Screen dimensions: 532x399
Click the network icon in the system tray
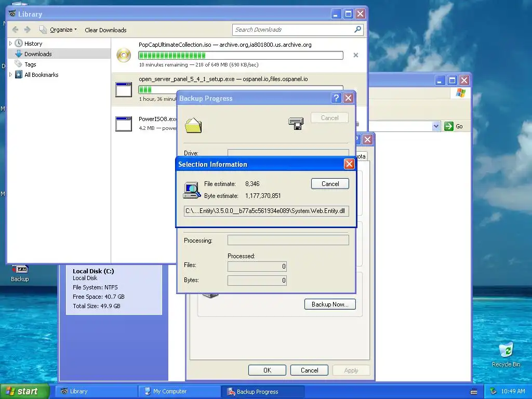pyautogui.click(x=493, y=391)
